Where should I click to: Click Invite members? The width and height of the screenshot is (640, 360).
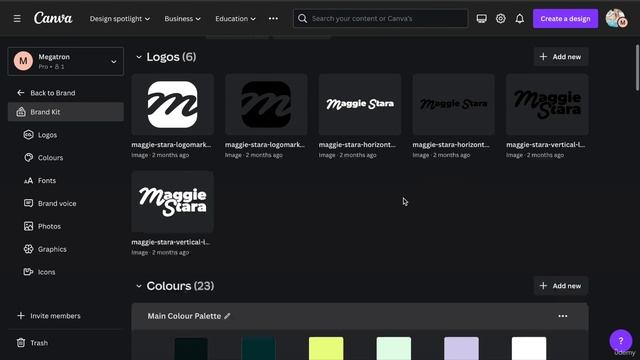pyautogui.click(x=55, y=316)
